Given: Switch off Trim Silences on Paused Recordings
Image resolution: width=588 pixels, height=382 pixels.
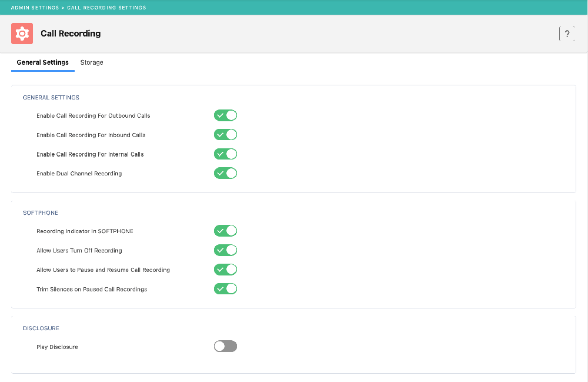Looking at the screenshot, I should [225, 289].
